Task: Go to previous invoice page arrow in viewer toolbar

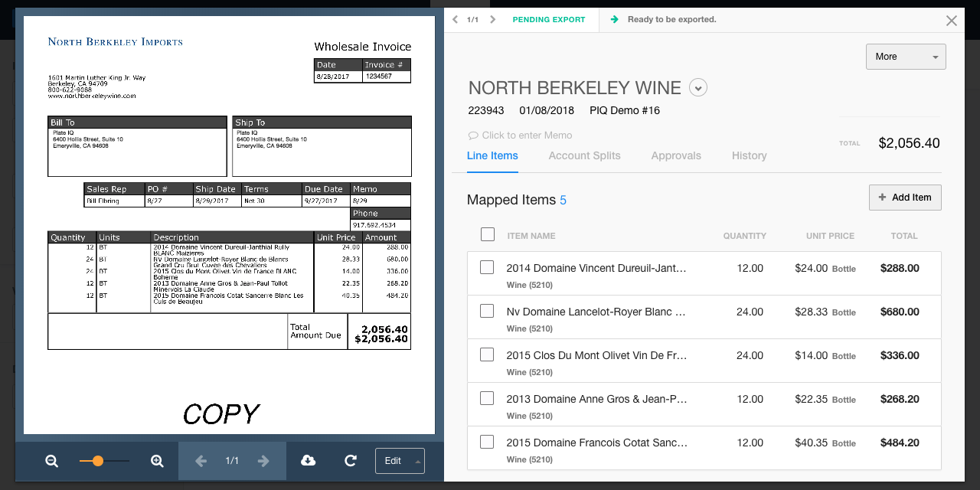Action: pyautogui.click(x=201, y=461)
